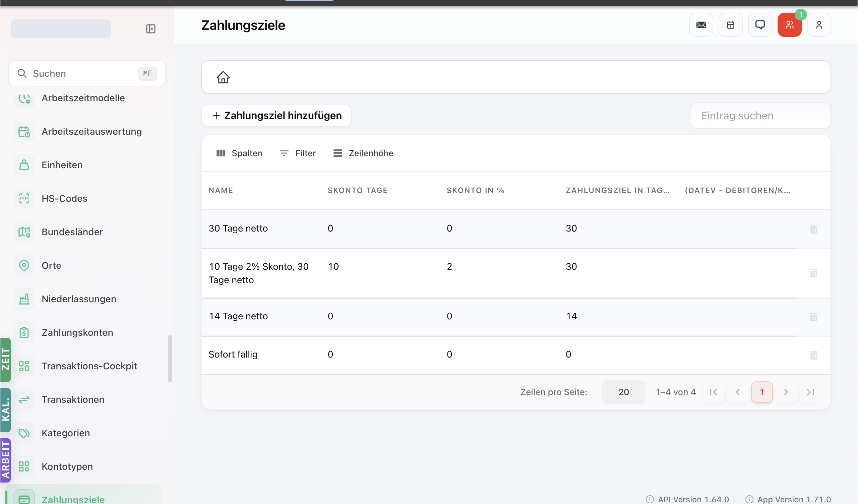Open the purple ARBEIT side tab

click(x=5, y=460)
